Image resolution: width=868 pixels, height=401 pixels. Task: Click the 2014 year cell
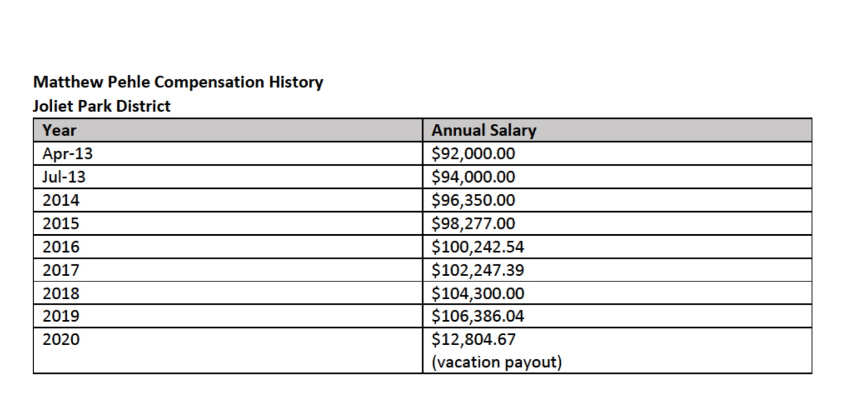tap(61, 200)
